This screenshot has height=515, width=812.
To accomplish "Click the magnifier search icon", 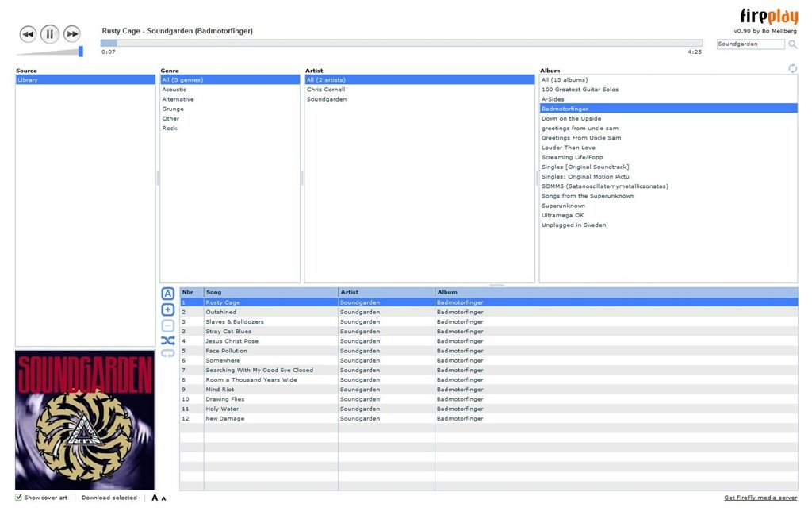I will tap(792, 44).
